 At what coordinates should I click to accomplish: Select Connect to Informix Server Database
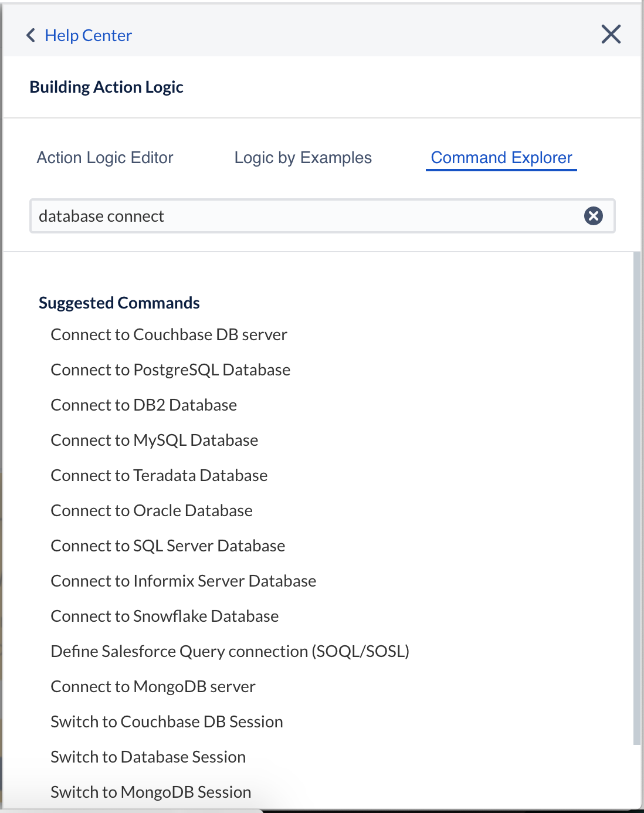click(183, 581)
